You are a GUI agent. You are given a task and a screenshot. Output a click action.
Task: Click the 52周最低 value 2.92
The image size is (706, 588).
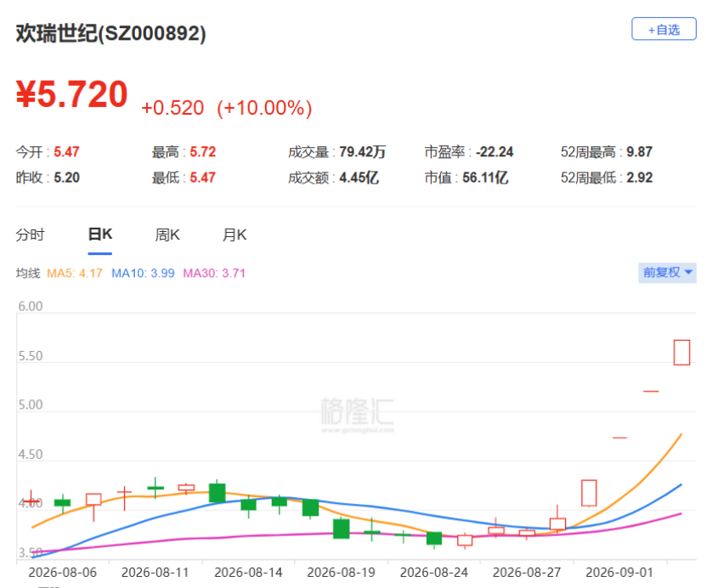640,178
